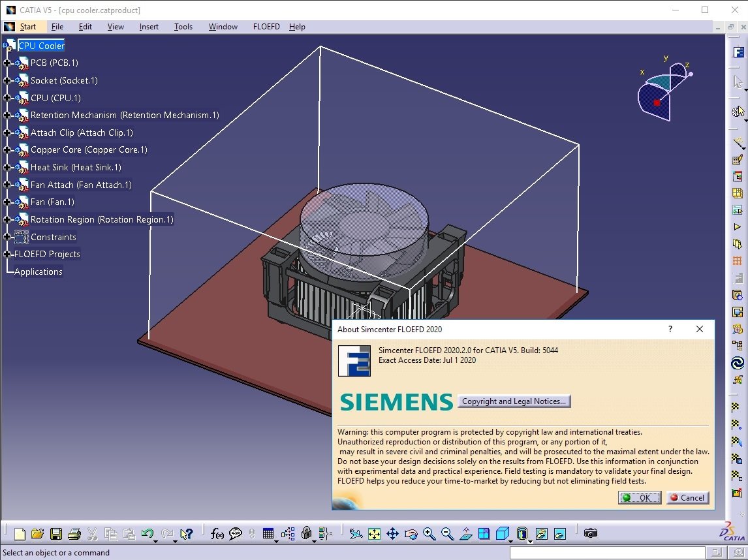Click the FLOEFD workbench icon at top right

tap(738, 52)
